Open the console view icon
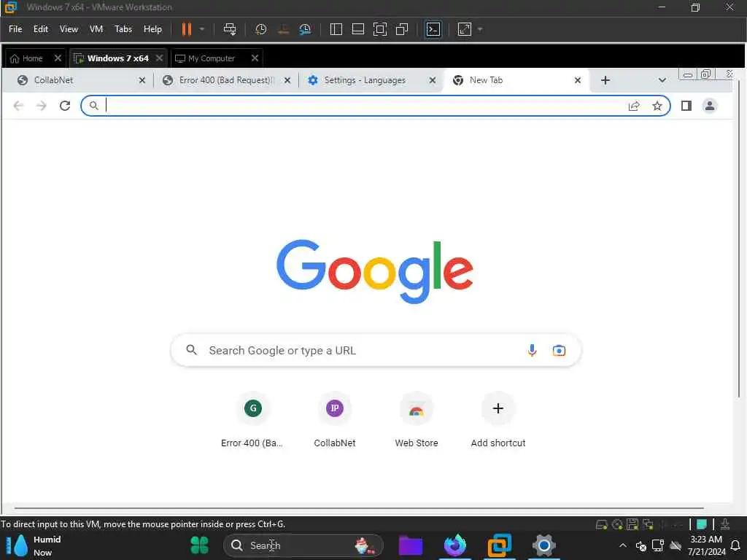The height and width of the screenshot is (560, 747). click(433, 29)
